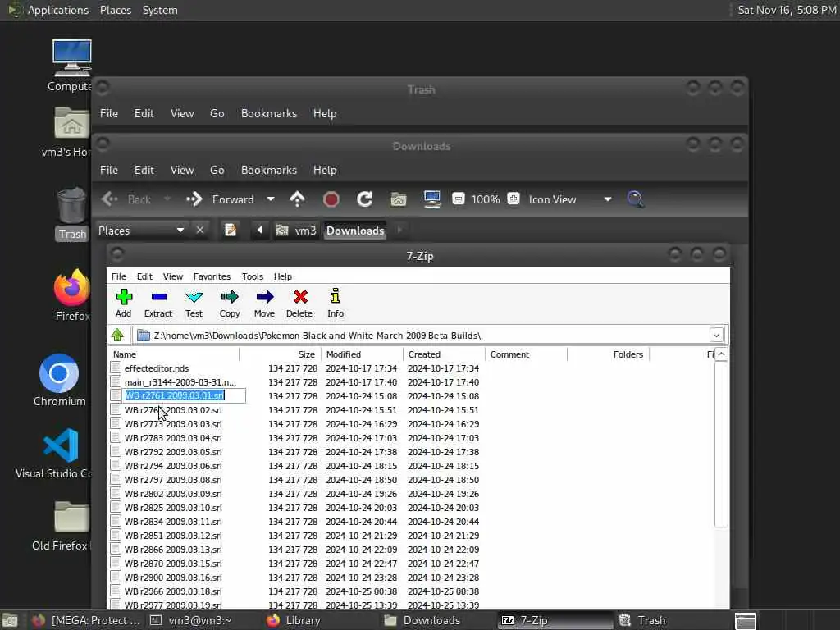The image size is (840, 630).
Task: Open the 7-Zip address path dropdown
Action: [x=716, y=336]
